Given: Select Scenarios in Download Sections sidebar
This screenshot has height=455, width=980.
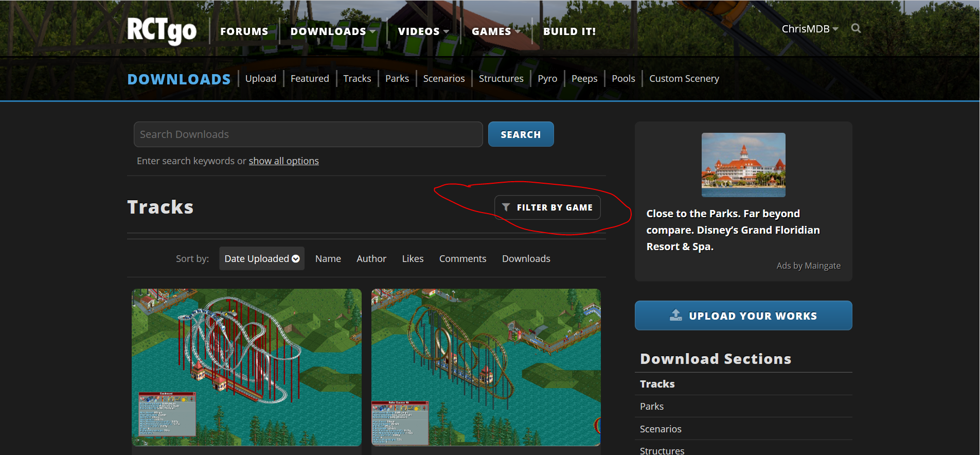Looking at the screenshot, I should point(661,429).
